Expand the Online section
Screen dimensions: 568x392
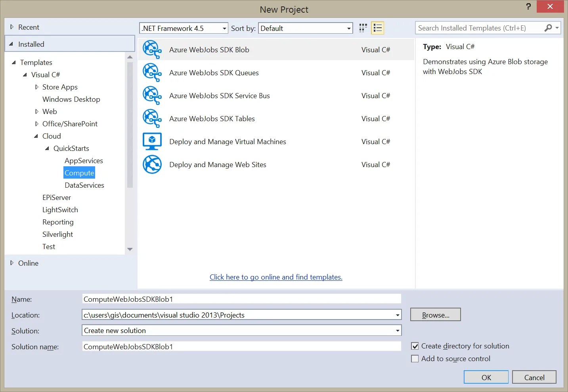(x=12, y=263)
